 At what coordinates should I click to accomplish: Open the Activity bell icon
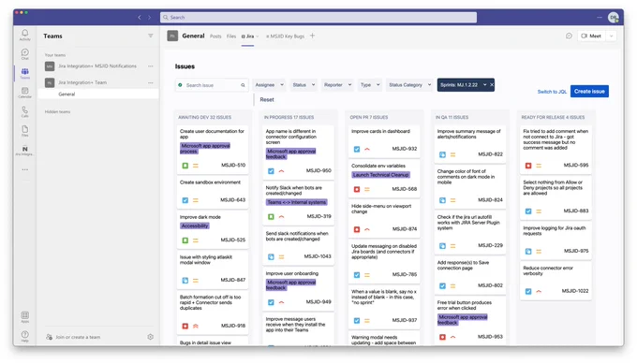(24, 34)
